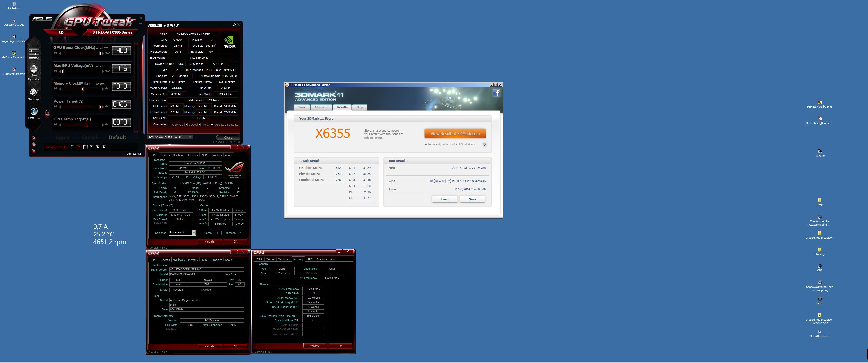This screenshot has width=868, height=363.
Task: Decrease Memory Clock with Min arrow
Action: click(x=60, y=89)
